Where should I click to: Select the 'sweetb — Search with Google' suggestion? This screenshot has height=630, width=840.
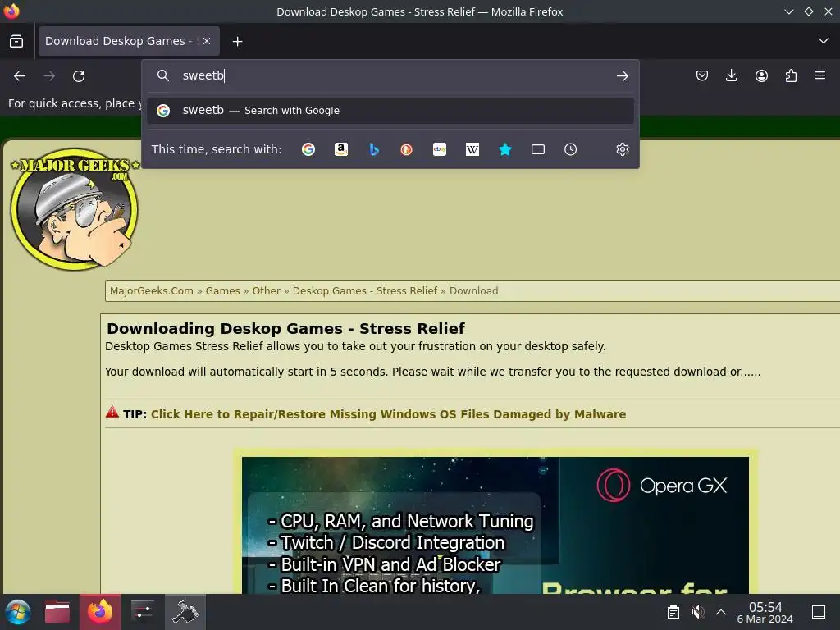(390, 111)
